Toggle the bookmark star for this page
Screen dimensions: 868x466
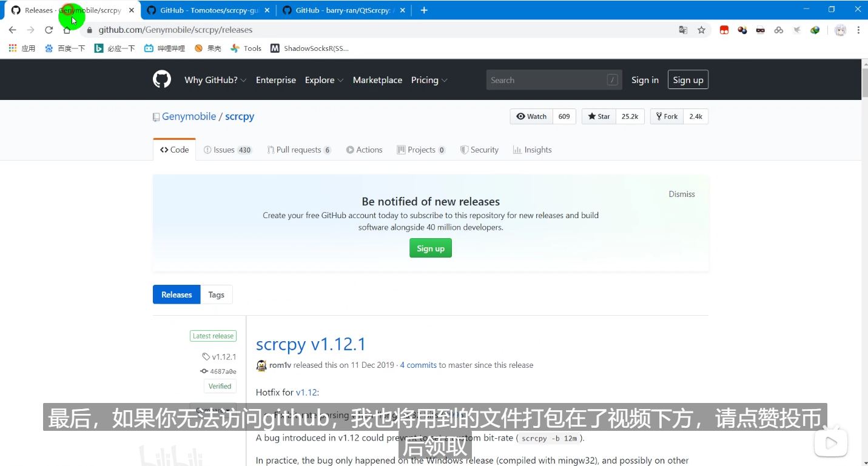(702, 29)
